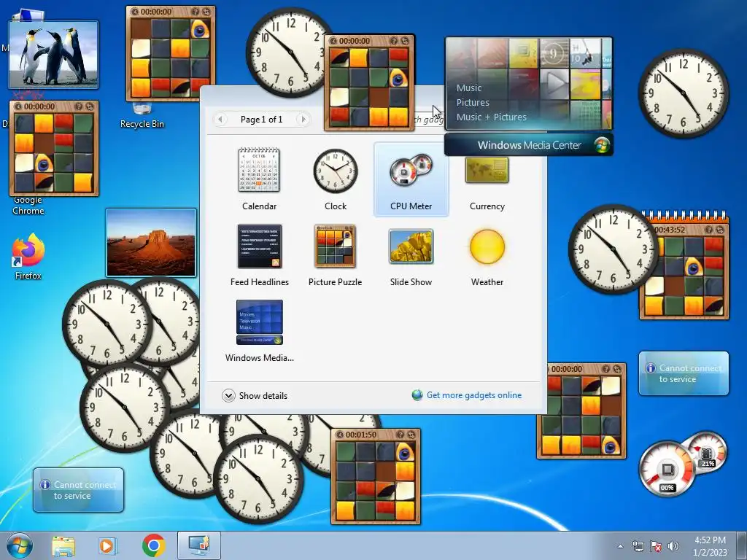Go to next gadget gallery page
The image size is (747, 560).
click(303, 119)
